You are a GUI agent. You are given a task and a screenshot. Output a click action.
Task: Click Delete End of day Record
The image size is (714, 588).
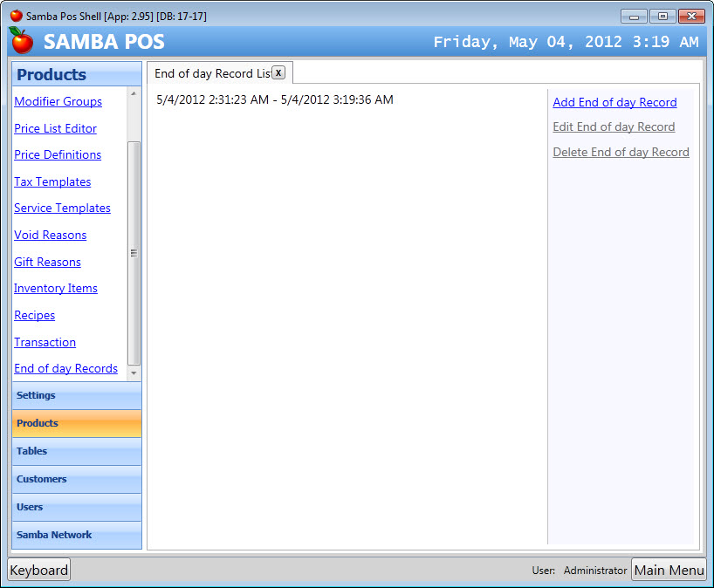point(621,152)
